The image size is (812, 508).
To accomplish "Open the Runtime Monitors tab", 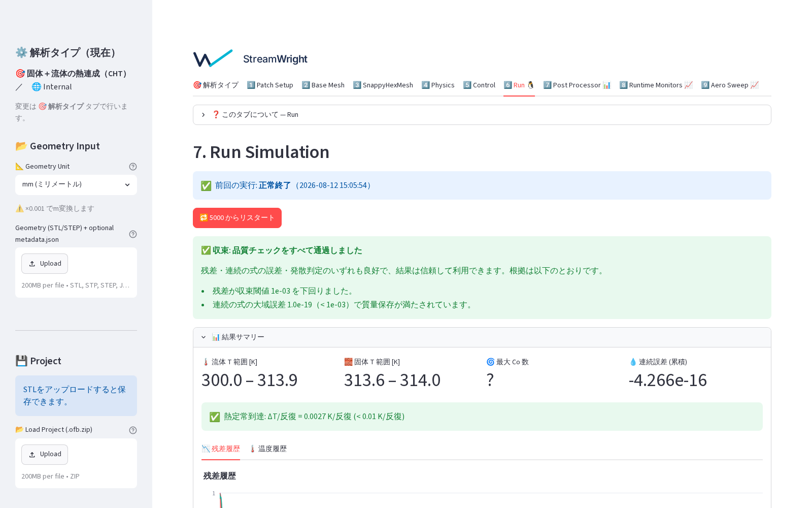I will (656, 85).
